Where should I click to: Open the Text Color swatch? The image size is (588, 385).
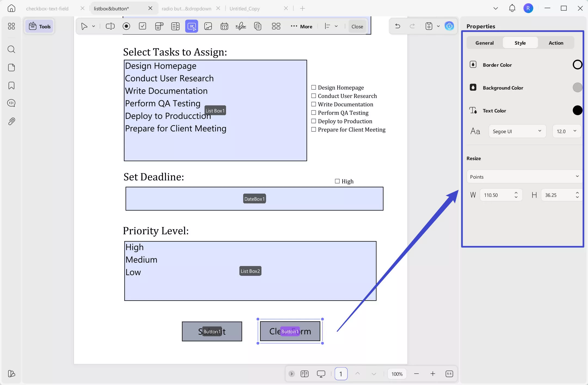tap(577, 110)
